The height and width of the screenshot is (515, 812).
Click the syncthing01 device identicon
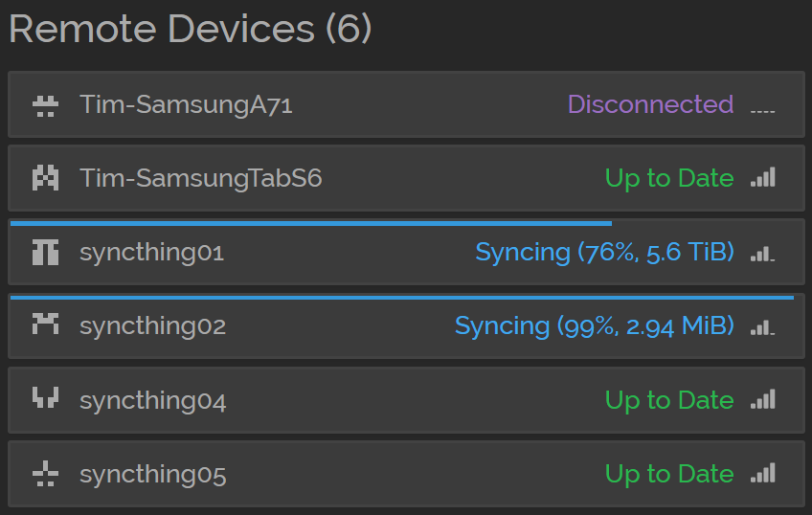(45, 252)
